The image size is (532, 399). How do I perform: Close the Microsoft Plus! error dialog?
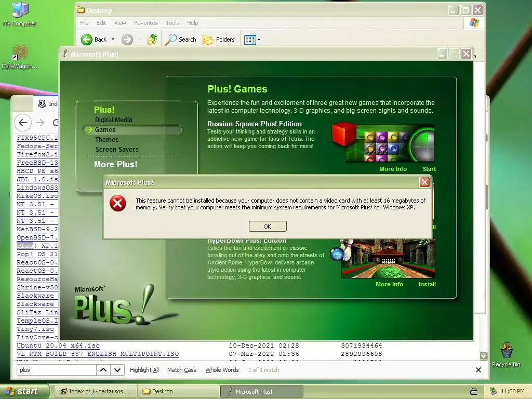pos(424,182)
